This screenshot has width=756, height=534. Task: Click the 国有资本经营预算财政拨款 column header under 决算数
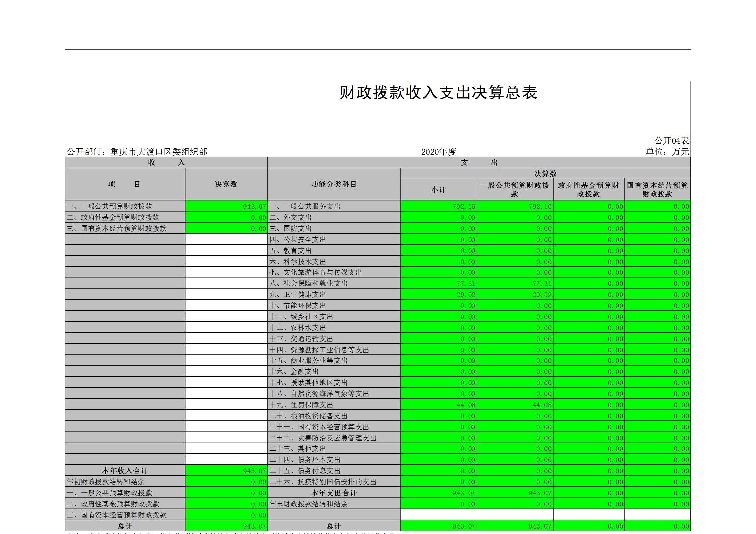pyautogui.click(x=657, y=189)
